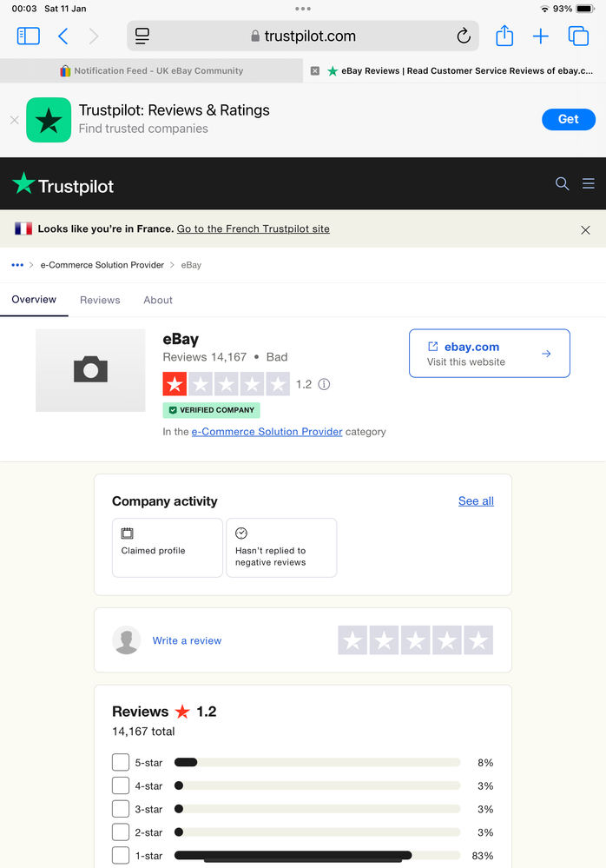This screenshot has height=868, width=606.
Task: Tap the battery indicator in status bar
Action: (585, 9)
